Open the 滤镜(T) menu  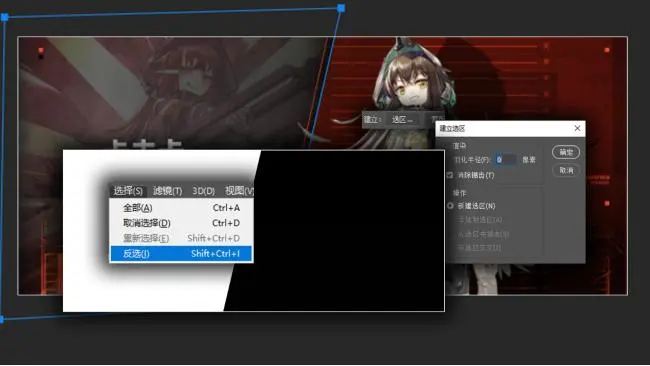point(167,191)
